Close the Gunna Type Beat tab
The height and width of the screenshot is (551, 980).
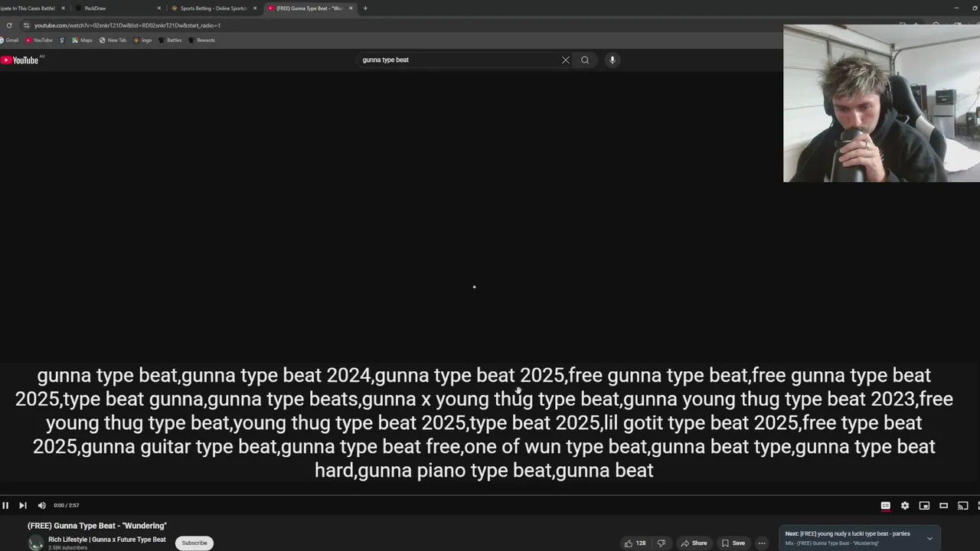click(351, 8)
